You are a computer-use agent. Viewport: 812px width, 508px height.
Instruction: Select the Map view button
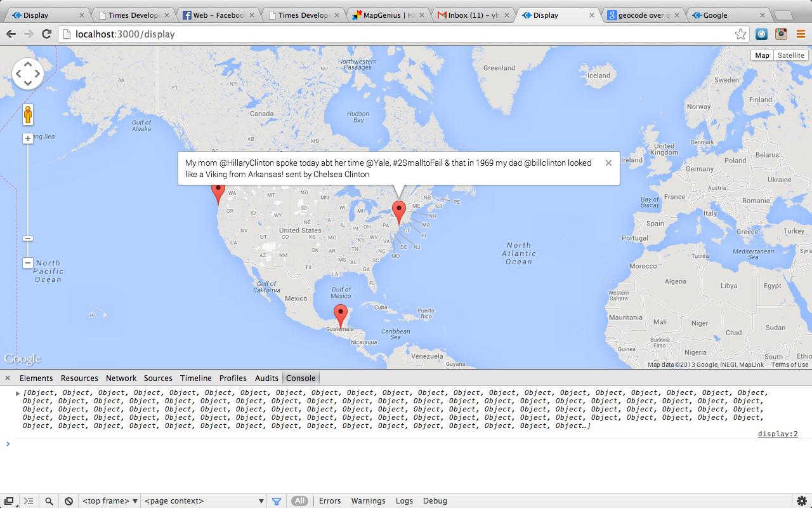(x=762, y=55)
